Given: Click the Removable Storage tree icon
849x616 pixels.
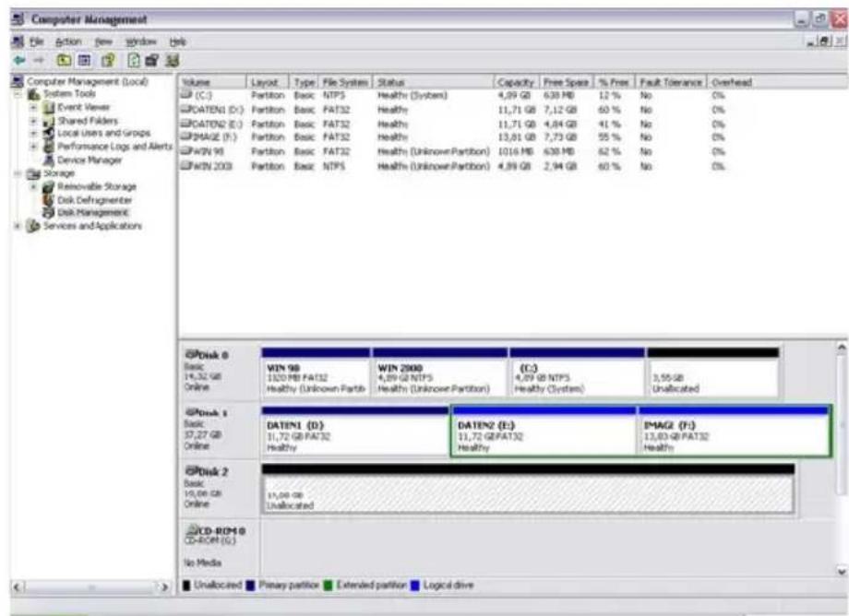Looking at the screenshot, I should click(49, 186).
